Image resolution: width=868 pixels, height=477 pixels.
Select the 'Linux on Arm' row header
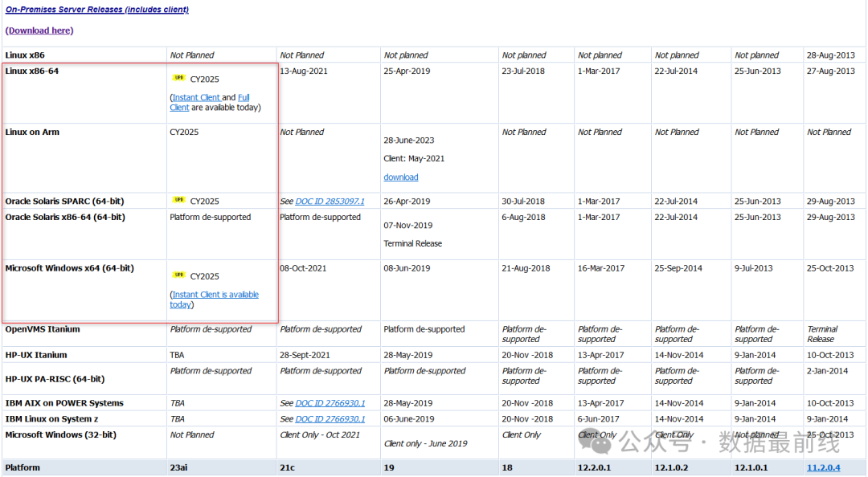(32, 132)
